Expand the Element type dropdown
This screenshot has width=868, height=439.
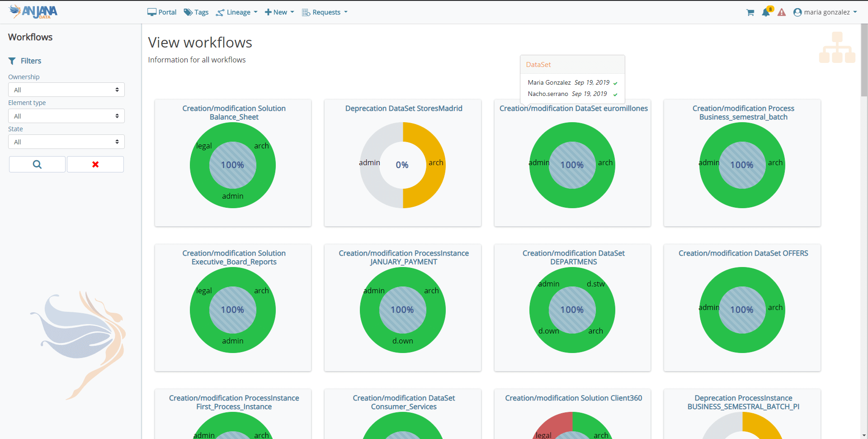click(66, 116)
